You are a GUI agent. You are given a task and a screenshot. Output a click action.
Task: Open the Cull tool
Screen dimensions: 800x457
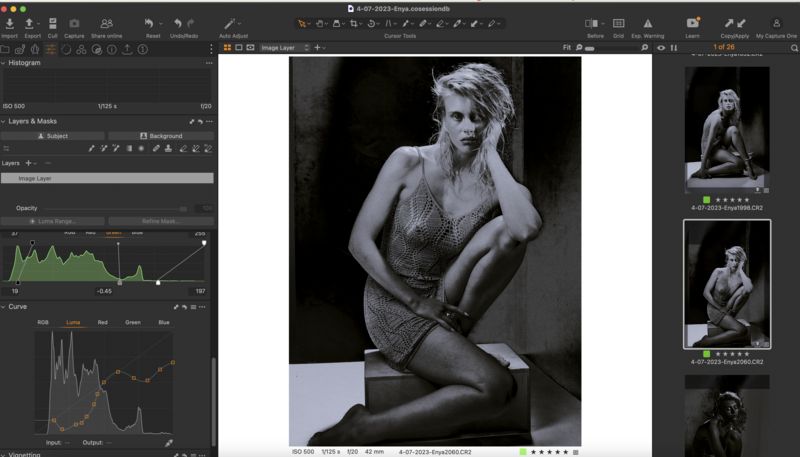point(53,23)
